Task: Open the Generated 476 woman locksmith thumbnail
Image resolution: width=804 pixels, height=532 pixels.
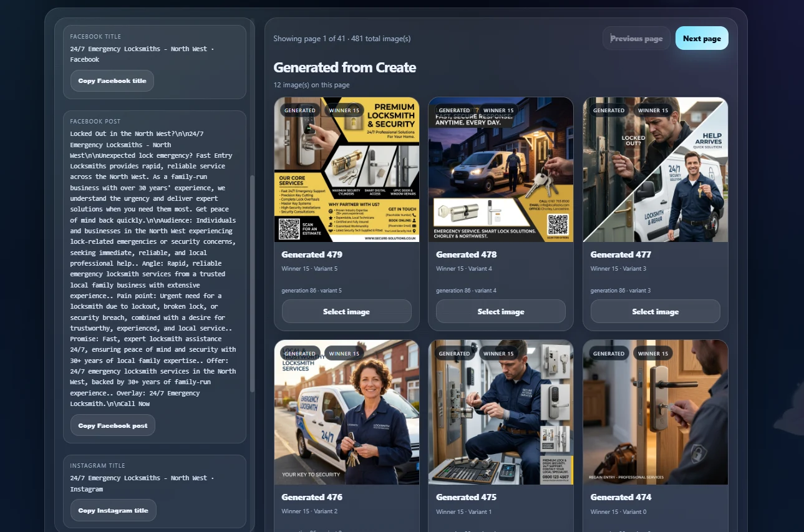Action: tap(347, 412)
